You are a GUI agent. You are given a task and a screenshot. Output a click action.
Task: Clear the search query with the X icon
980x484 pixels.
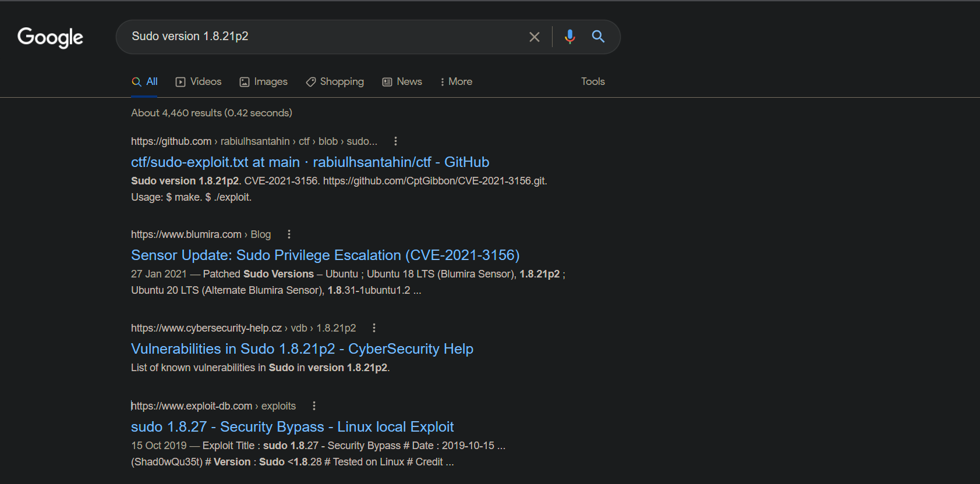pos(534,37)
